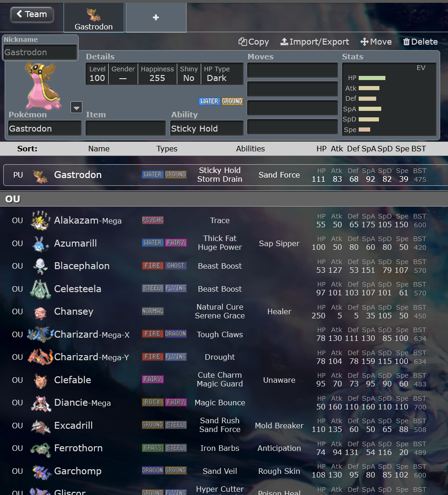Sort the list by Name
This screenshot has height=495, width=448.
[x=99, y=149]
